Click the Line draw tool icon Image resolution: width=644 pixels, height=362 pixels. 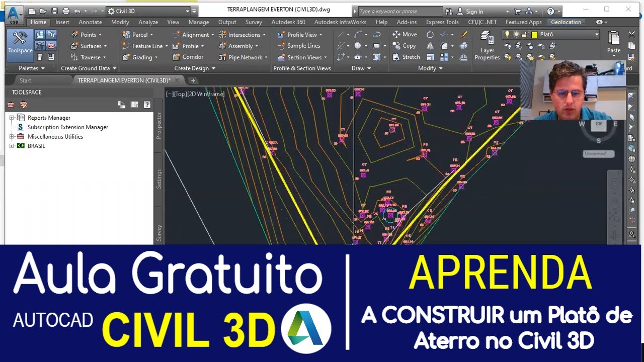click(x=341, y=34)
